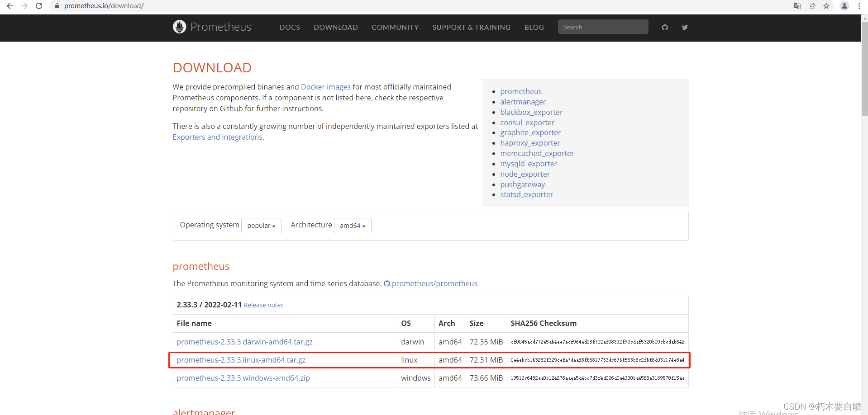
Task: Open the DOWNLOAD menu item
Action: click(336, 28)
